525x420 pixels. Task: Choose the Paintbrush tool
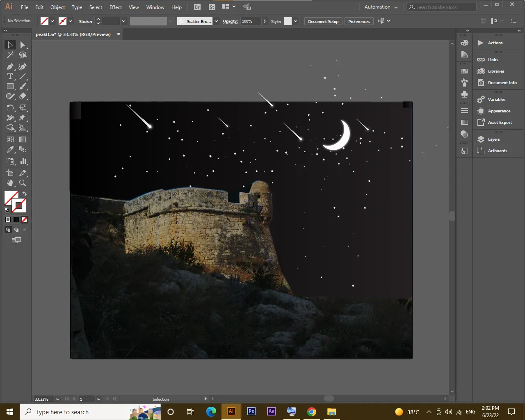23,87
